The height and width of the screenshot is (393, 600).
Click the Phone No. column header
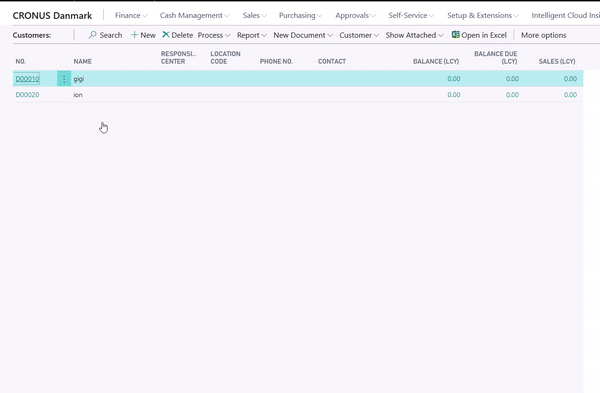click(276, 61)
